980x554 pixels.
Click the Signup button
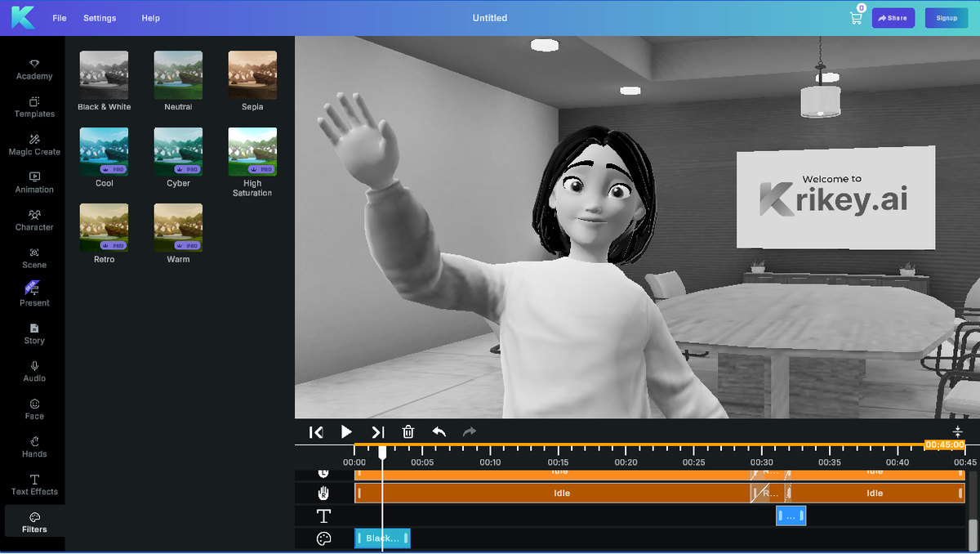point(946,17)
